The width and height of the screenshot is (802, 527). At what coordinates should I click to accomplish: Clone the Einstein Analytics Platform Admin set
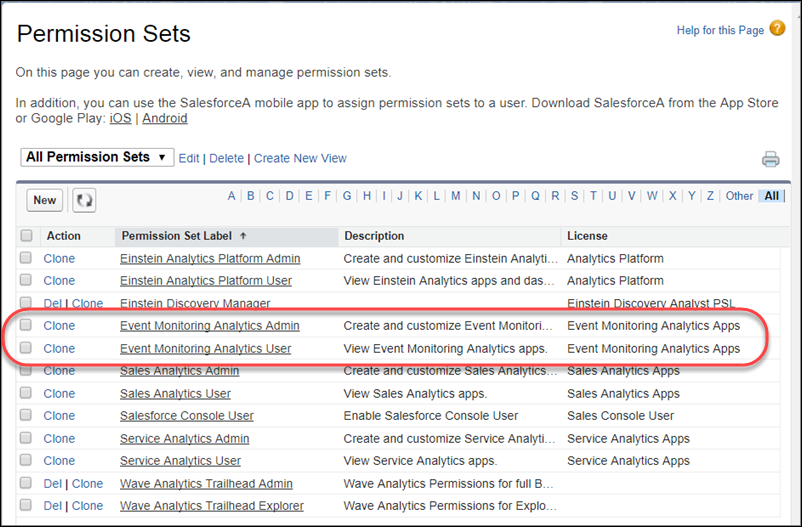click(x=59, y=258)
